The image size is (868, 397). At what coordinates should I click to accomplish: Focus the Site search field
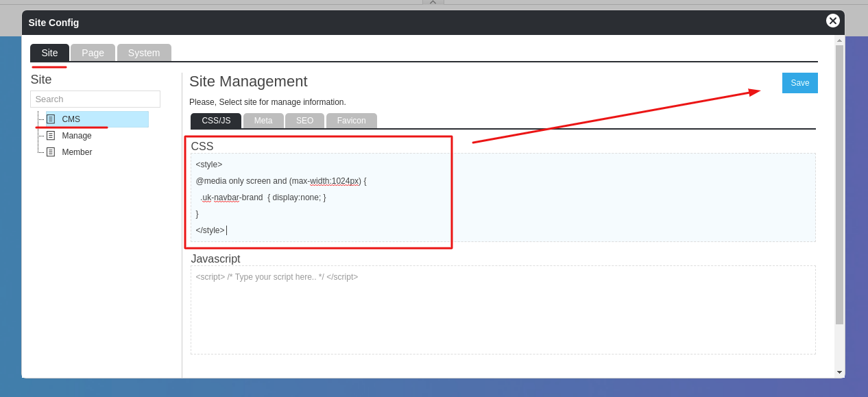(95, 99)
